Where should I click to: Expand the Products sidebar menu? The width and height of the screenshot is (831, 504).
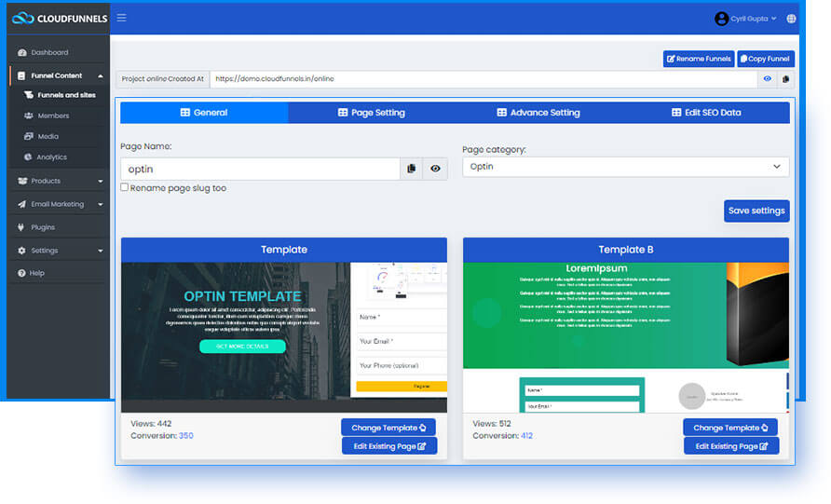pyautogui.click(x=59, y=181)
